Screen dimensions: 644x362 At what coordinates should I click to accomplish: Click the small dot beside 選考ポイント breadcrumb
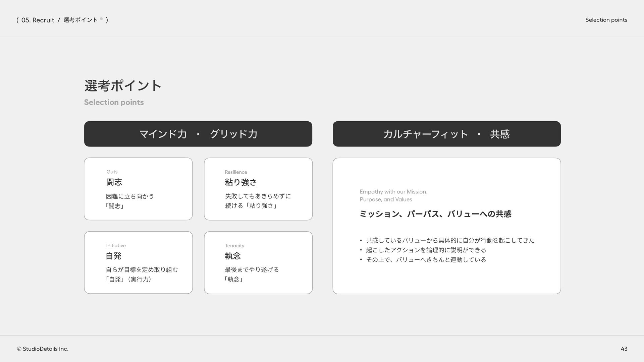[x=101, y=19]
